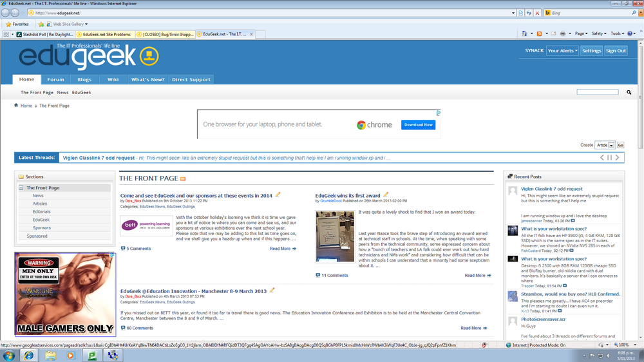
Task: Expand Web Slice Gallery dropdown
Action: click(x=86, y=24)
